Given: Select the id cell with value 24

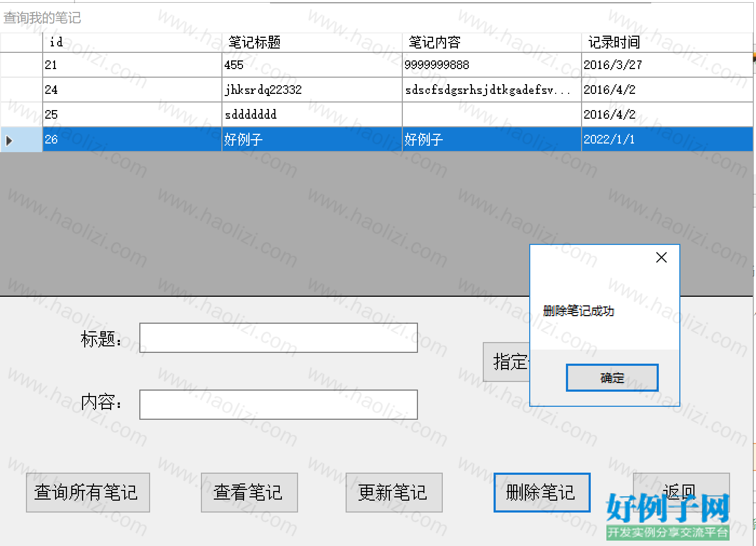Looking at the screenshot, I should (132, 90).
